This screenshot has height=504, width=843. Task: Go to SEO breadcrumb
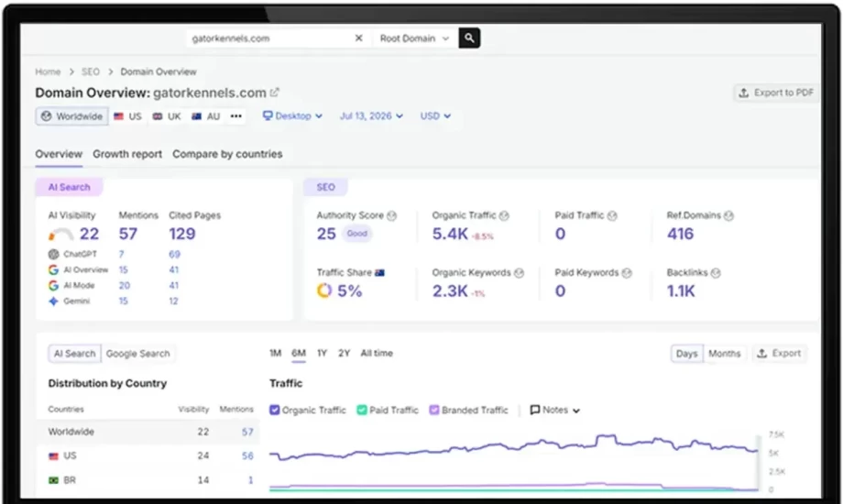[91, 71]
